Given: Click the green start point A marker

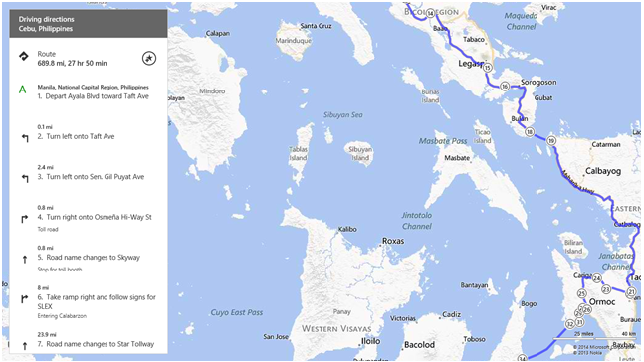Looking at the screenshot, I should coord(23,90).
